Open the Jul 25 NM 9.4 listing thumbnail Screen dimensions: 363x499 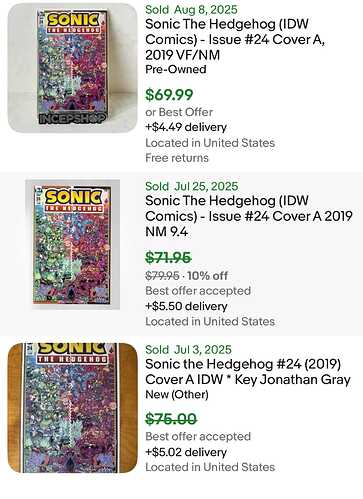coord(72,245)
